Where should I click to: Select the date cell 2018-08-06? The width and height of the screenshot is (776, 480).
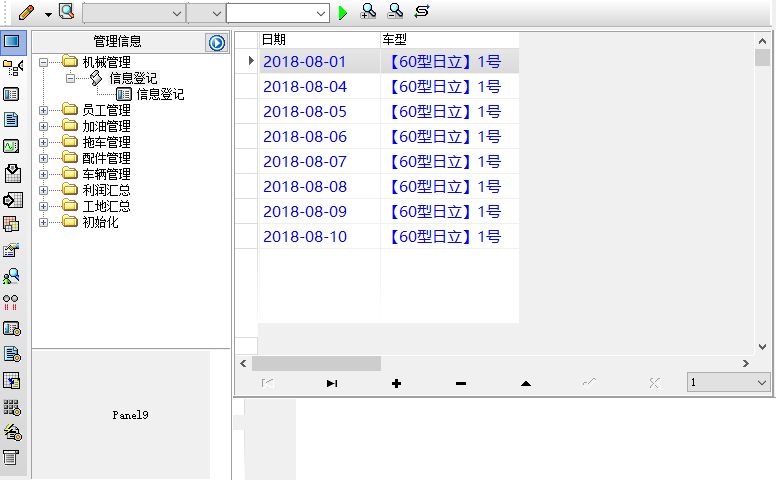click(x=319, y=137)
